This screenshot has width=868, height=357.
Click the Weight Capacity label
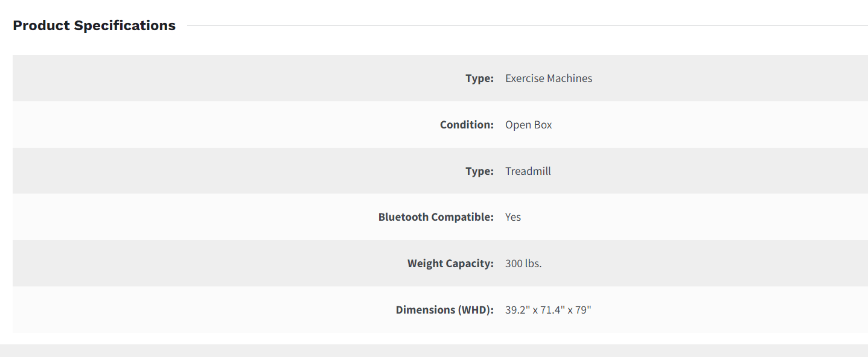pyautogui.click(x=450, y=264)
